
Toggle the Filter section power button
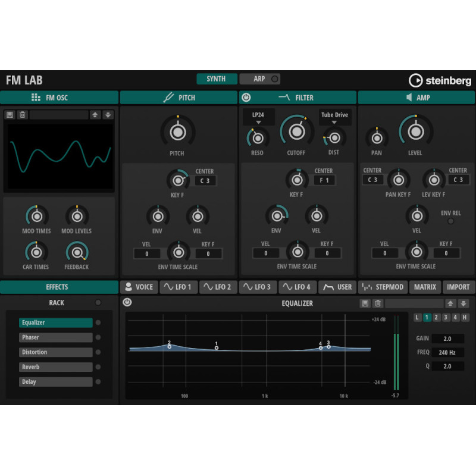[246, 98]
